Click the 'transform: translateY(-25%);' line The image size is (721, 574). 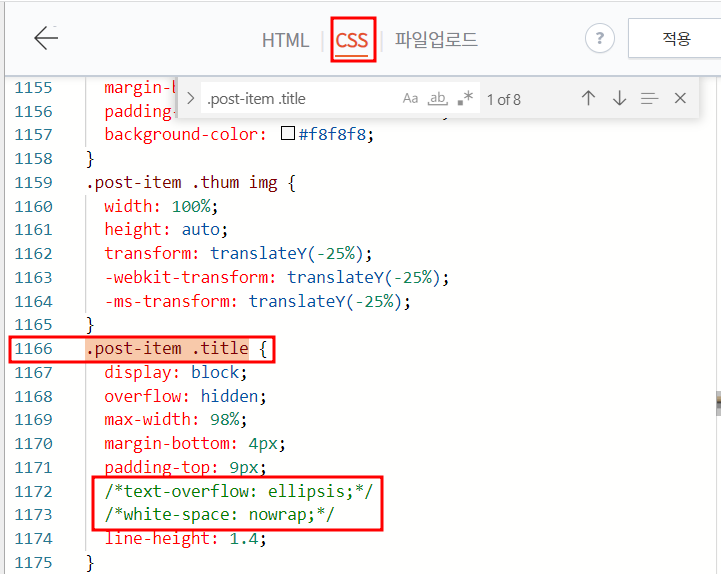(x=238, y=253)
